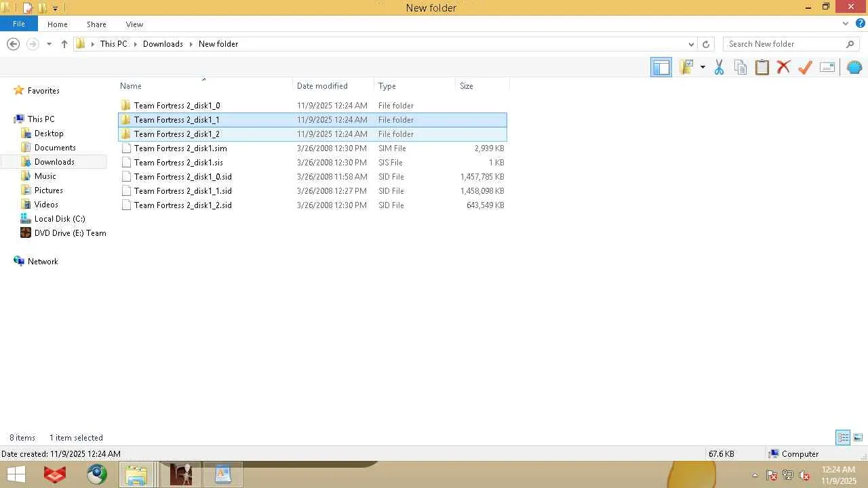Click the orange checkmark Properties icon
The image size is (868, 488).
pos(805,67)
